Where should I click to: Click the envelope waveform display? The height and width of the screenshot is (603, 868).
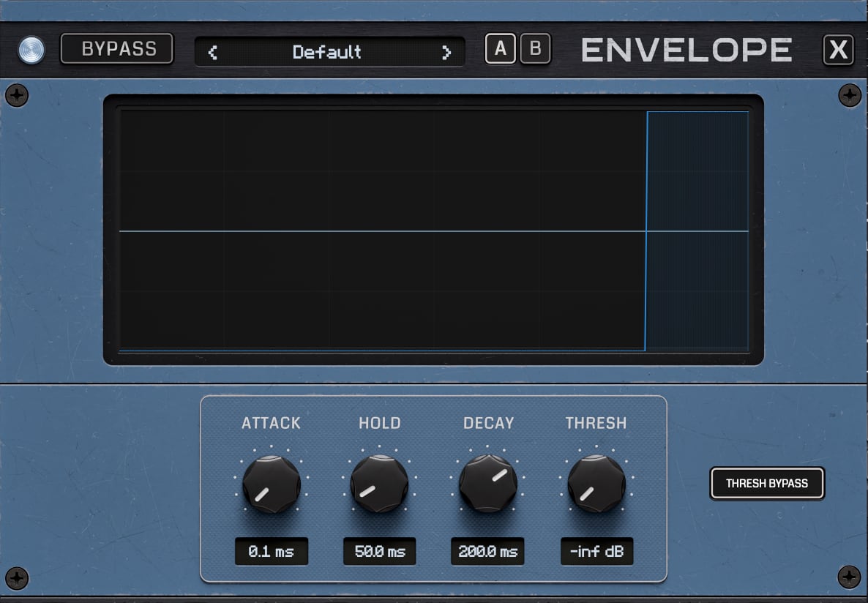click(433, 231)
